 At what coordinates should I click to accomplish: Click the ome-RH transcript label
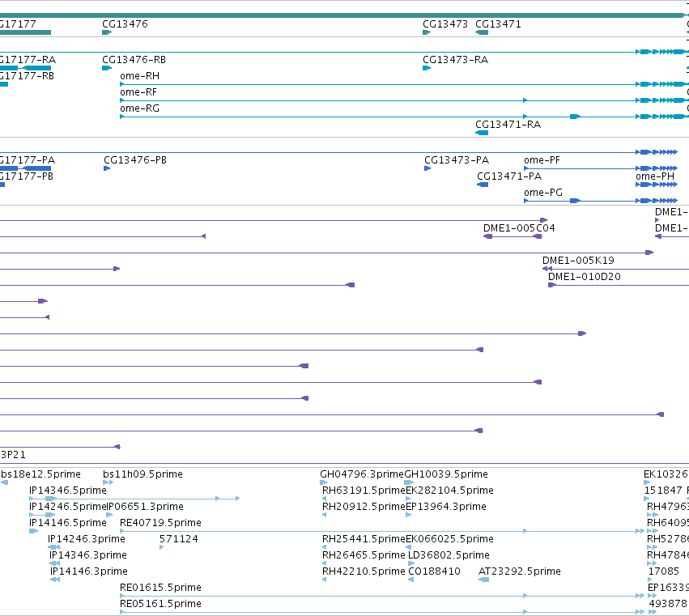(x=140, y=76)
